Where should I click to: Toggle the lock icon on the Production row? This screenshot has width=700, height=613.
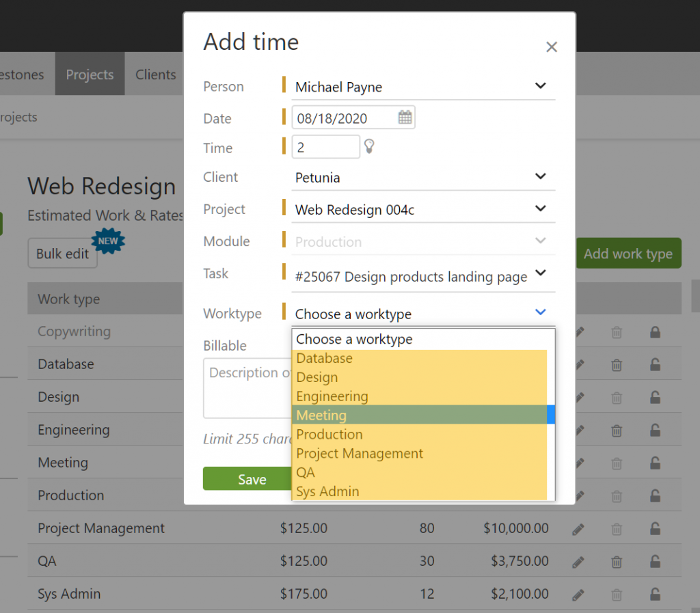click(x=654, y=495)
